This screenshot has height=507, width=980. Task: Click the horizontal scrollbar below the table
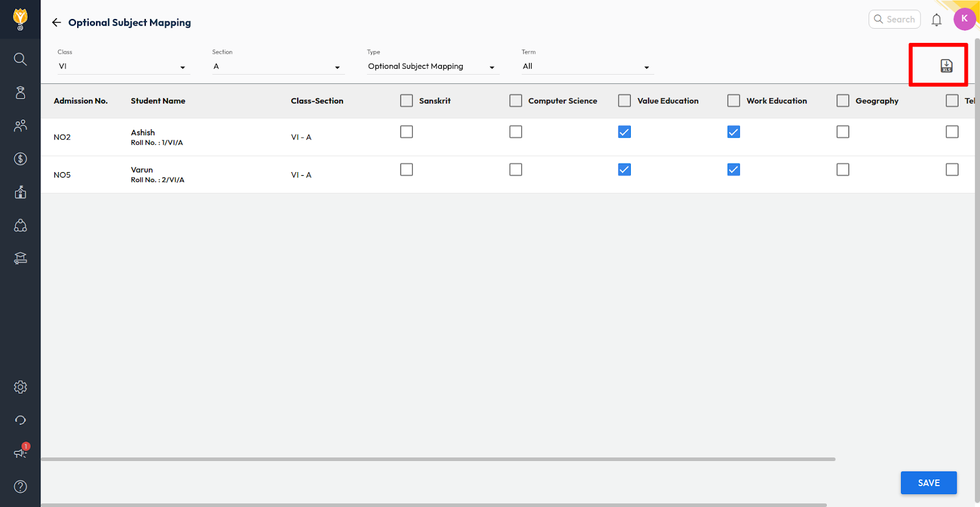438,459
